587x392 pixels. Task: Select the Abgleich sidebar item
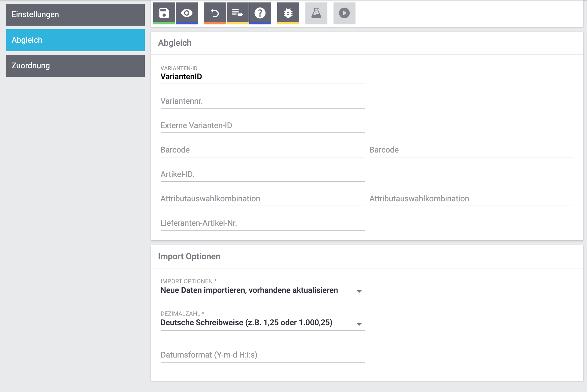tap(75, 40)
